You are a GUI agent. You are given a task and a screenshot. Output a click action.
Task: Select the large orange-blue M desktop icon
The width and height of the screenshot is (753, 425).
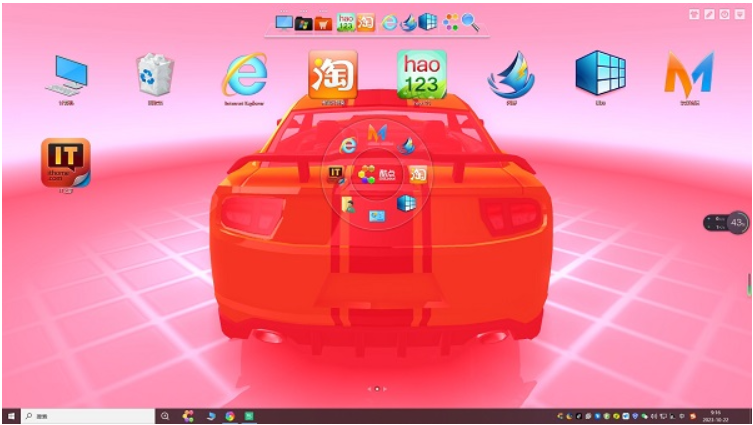click(x=690, y=73)
